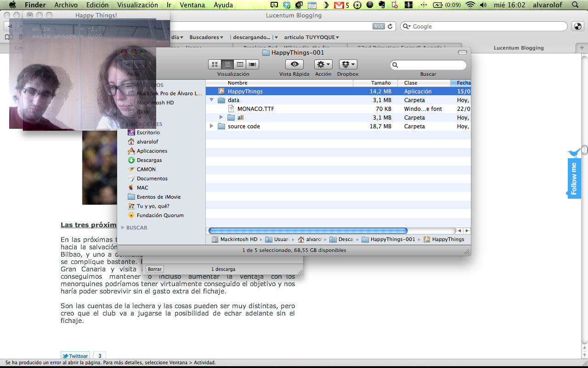Open Descargas in the sidebar

149,160
